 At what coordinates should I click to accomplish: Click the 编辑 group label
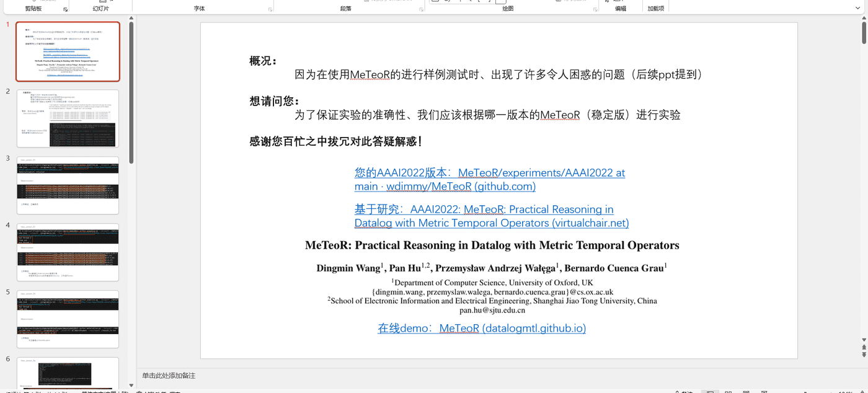click(x=621, y=9)
